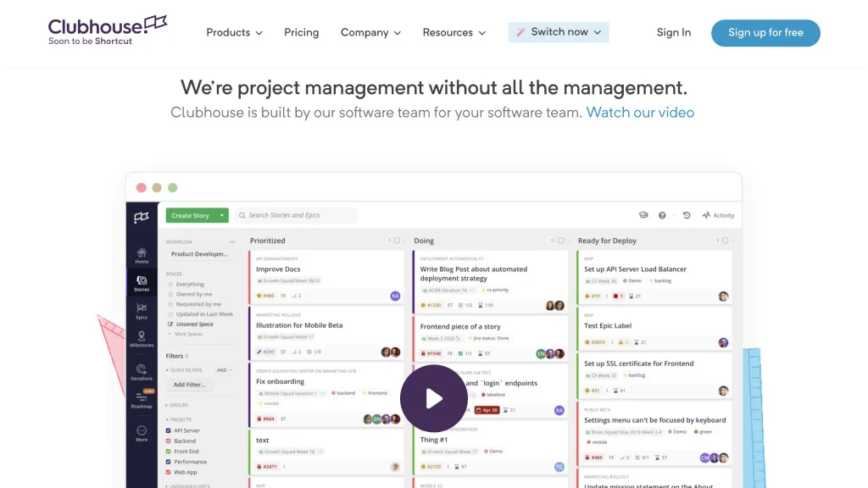Image resolution: width=868 pixels, height=488 pixels.
Task: Open Epics from the sidebar
Action: pos(142,311)
